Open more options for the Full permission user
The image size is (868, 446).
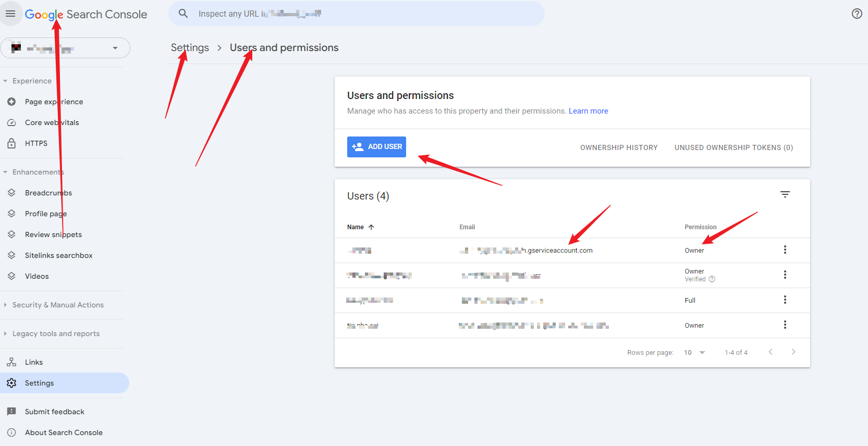tap(785, 300)
